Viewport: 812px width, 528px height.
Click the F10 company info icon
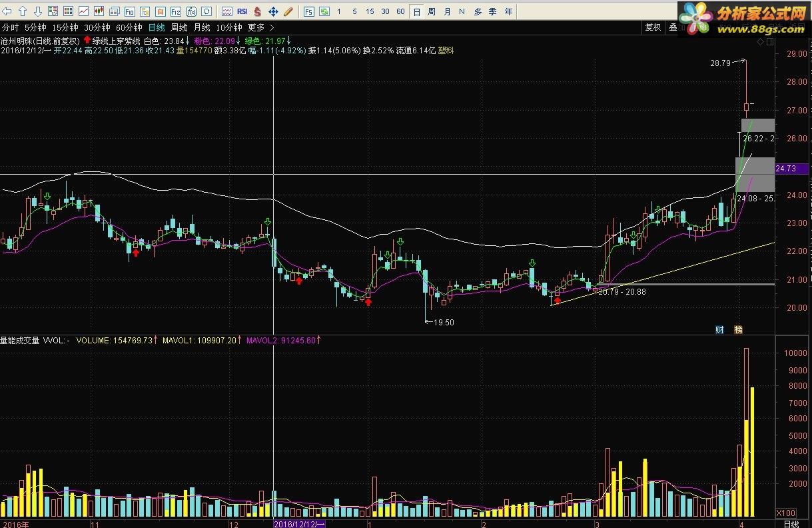(129, 11)
